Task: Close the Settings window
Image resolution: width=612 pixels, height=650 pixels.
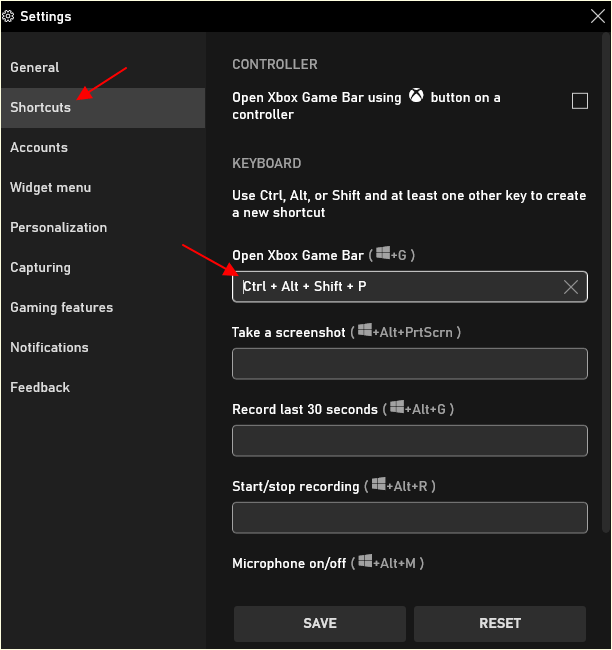Action: 597,16
